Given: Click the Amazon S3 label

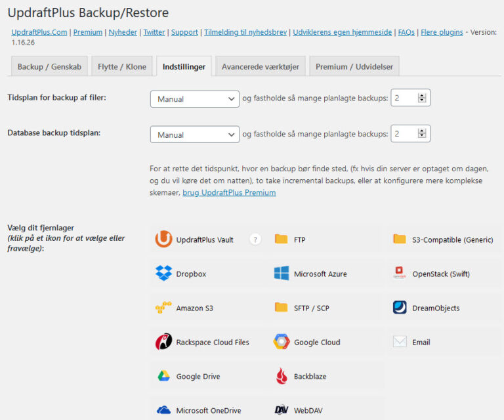Looking at the screenshot, I should click(x=194, y=308).
